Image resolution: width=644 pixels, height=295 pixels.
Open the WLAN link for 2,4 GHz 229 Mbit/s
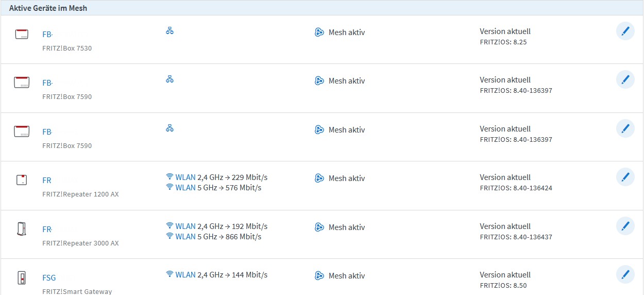(x=185, y=177)
